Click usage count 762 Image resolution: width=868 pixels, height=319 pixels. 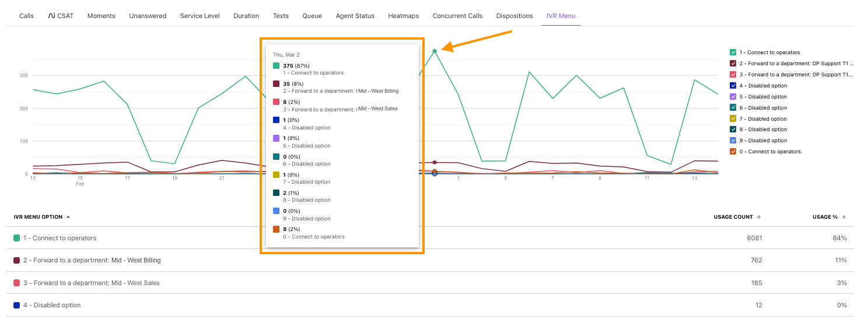[x=756, y=260]
